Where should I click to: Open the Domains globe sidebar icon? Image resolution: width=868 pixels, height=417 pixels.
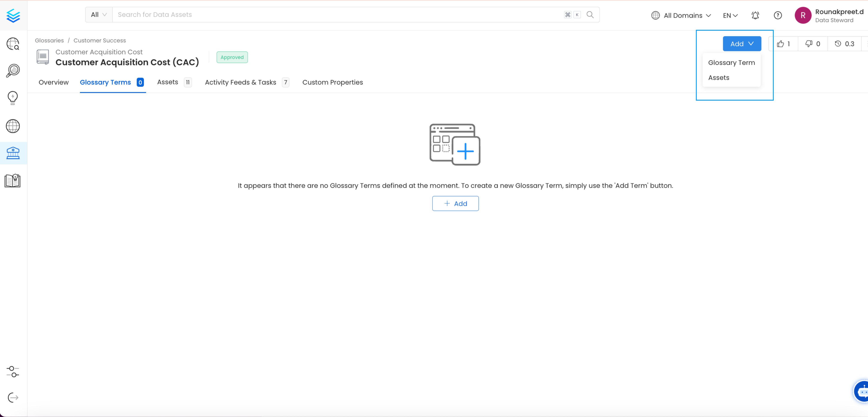(13, 126)
